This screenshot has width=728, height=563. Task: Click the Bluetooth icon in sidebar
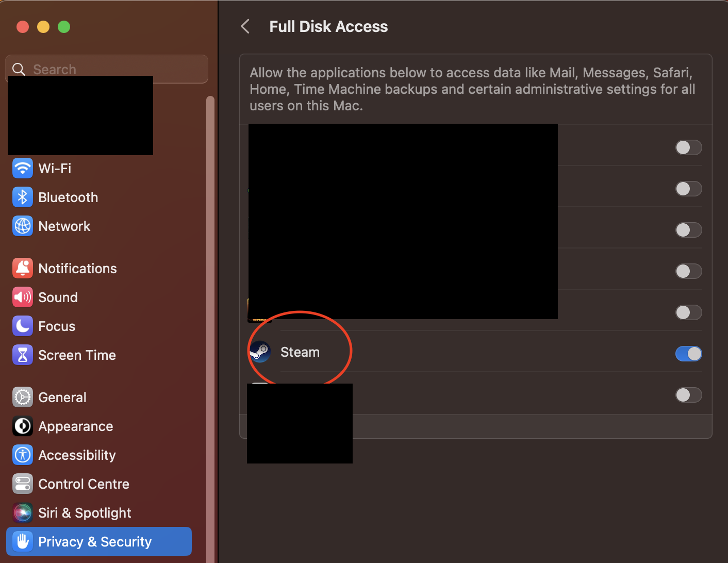[x=23, y=197]
